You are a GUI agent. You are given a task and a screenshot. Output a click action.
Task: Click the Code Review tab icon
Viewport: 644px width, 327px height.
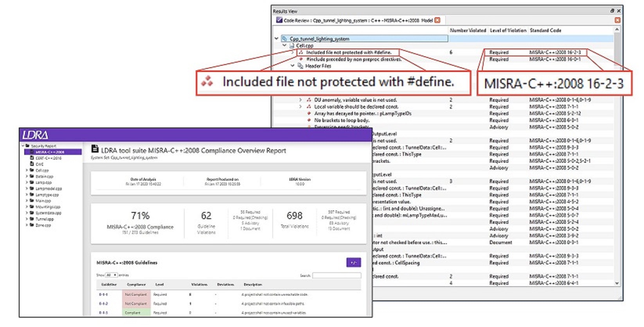[x=279, y=20]
